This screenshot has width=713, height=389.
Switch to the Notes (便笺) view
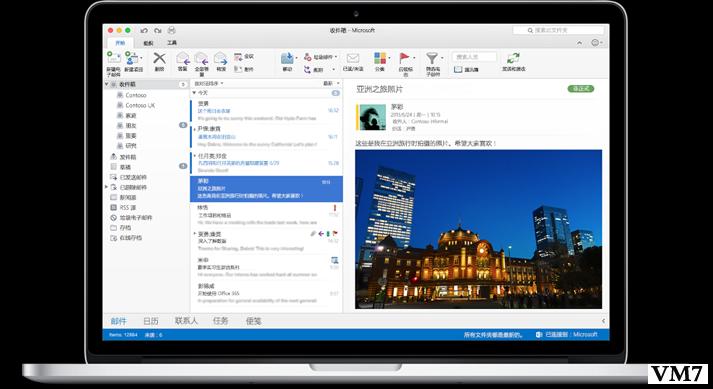tap(253, 321)
